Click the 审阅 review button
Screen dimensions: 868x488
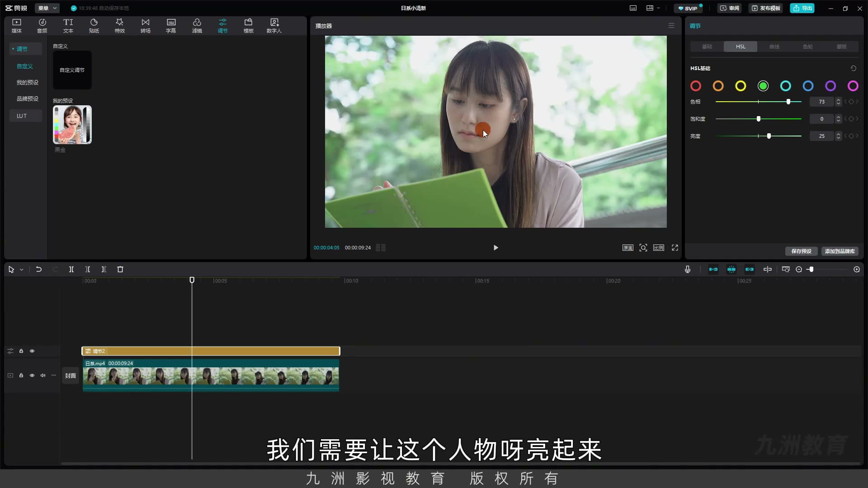point(730,8)
